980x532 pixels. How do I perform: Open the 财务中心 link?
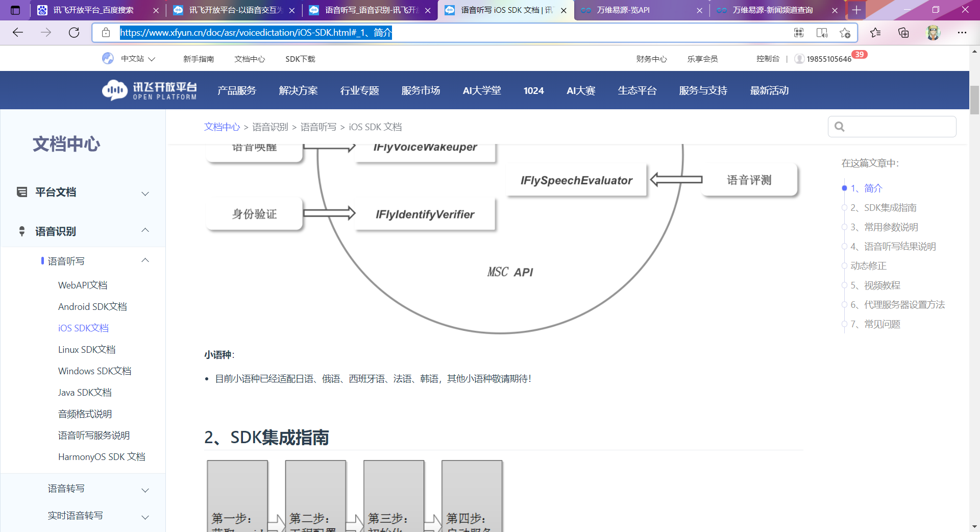[x=651, y=59]
